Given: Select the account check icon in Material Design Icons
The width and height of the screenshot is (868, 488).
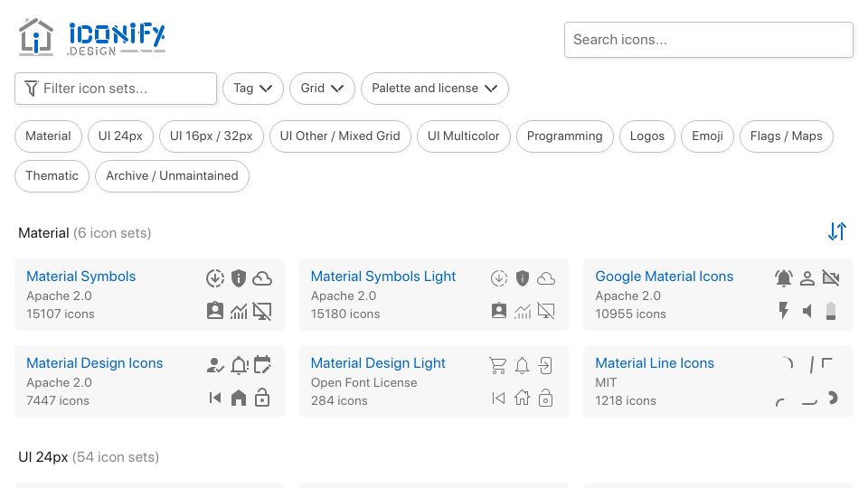Looking at the screenshot, I should [215, 365].
